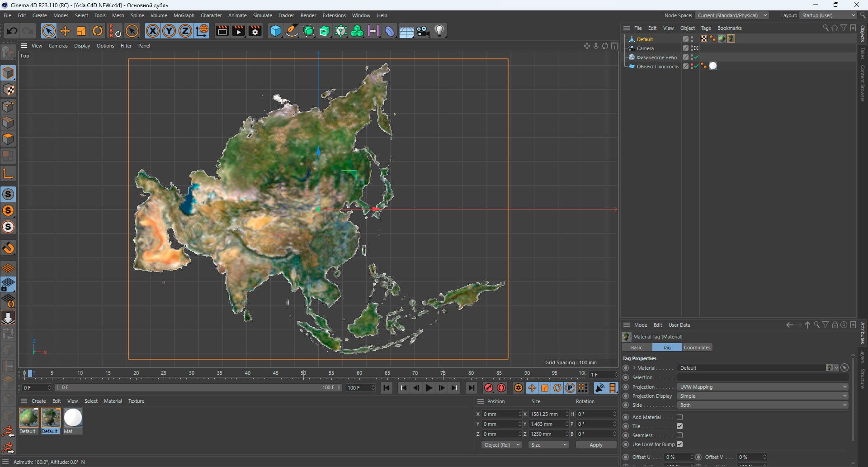The height and width of the screenshot is (467, 868).
Task: Open the Projection UVW Mapping dropdown
Action: pyautogui.click(x=763, y=387)
